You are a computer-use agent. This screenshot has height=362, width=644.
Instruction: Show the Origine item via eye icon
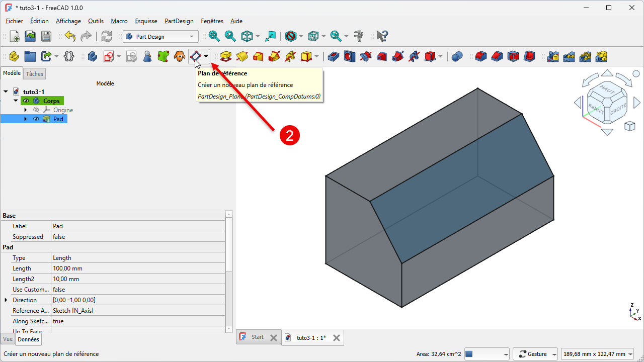36,110
